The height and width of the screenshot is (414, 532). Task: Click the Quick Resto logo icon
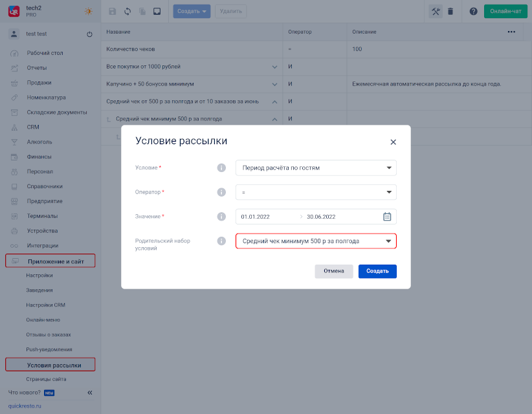[14, 11]
